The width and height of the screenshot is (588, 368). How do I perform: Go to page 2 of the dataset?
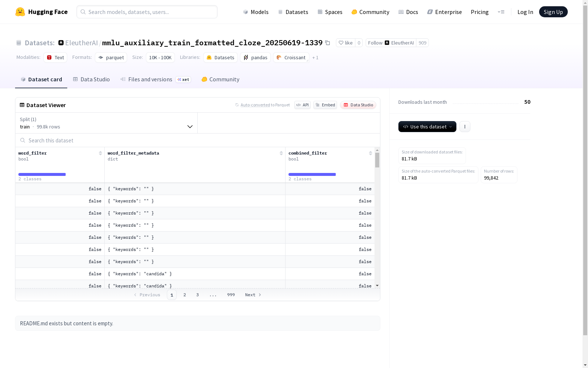pyautogui.click(x=184, y=295)
